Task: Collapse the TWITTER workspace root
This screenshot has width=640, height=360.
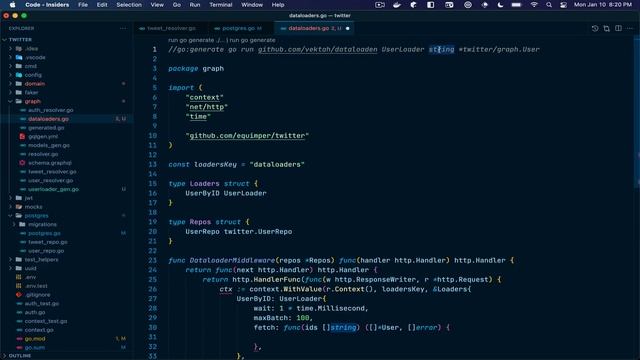Action: tap(4, 40)
